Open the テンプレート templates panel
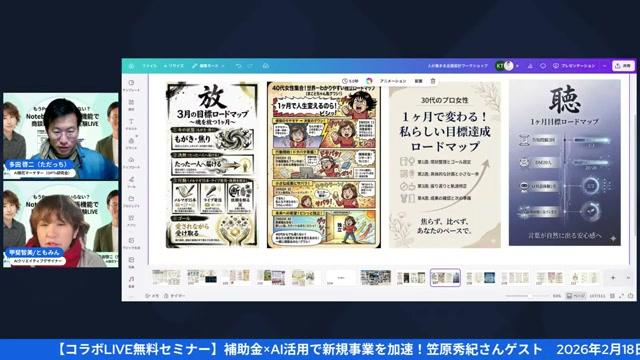The height and width of the screenshot is (360, 640). tap(131, 86)
